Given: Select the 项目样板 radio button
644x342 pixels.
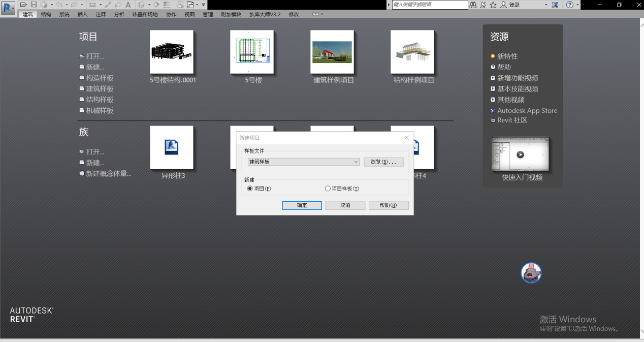Looking at the screenshot, I should coord(328,189).
